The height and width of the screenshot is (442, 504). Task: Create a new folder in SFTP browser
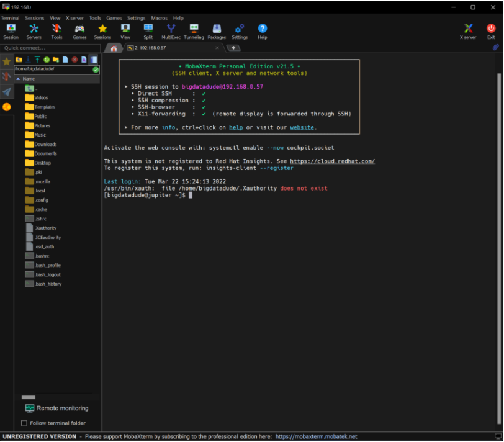pyautogui.click(x=56, y=60)
